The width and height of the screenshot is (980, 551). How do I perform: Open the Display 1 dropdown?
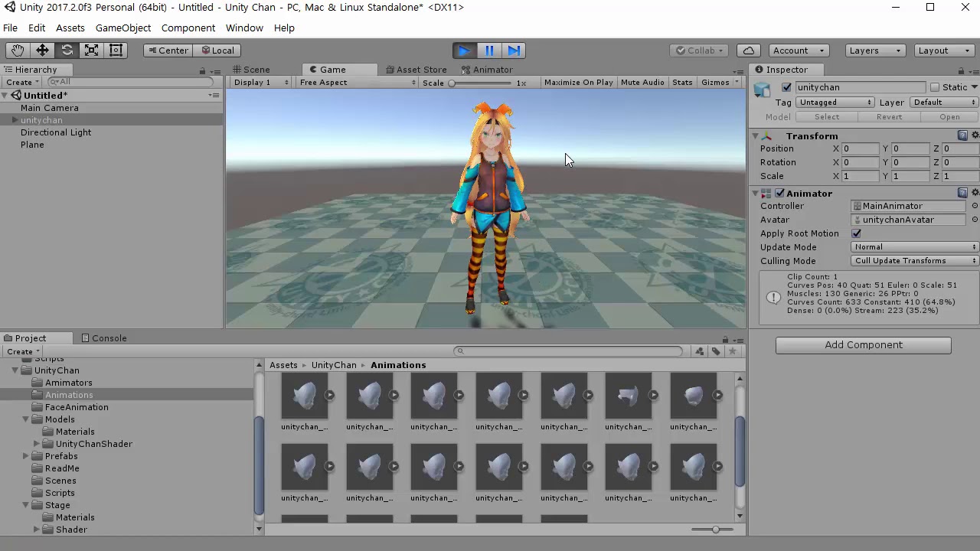tap(261, 83)
